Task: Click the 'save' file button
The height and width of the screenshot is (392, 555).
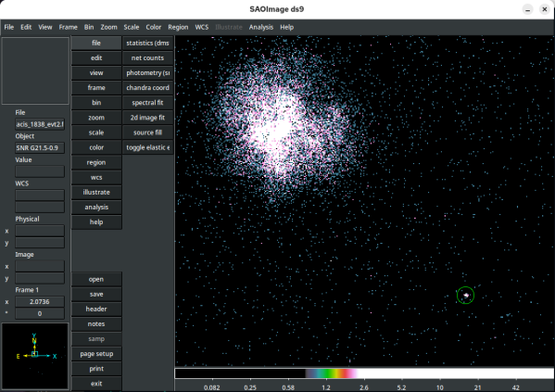Action: pyautogui.click(x=96, y=294)
